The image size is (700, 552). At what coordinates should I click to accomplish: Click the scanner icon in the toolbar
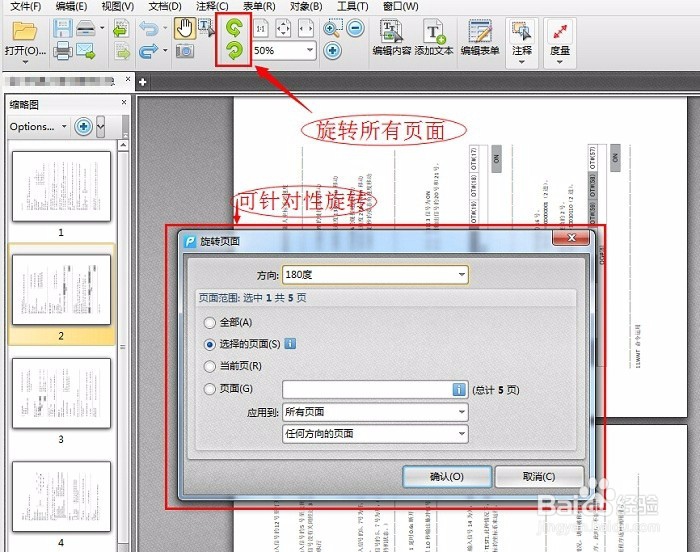86,28
